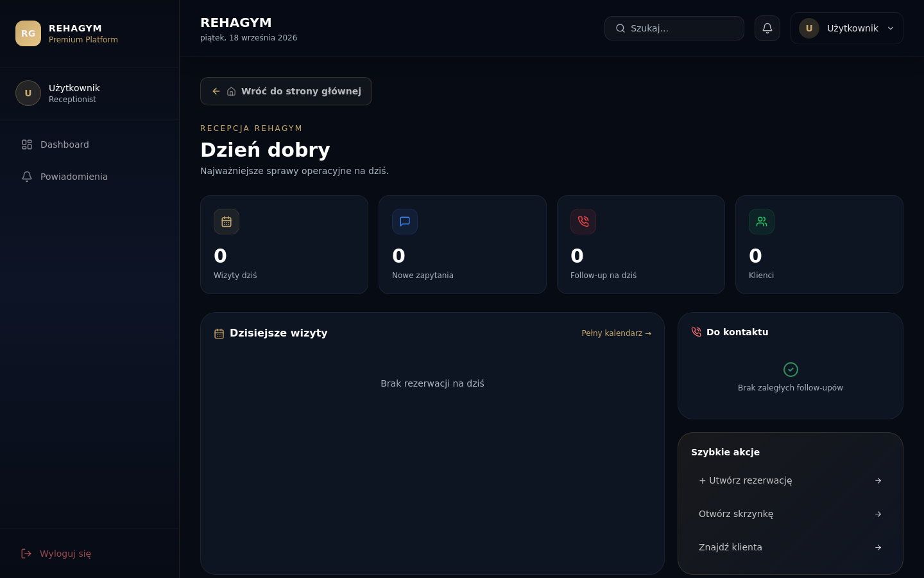Click 'Brak zaległych follow-upów' text
This screenshot has width=924, height=578.
[791, 388]
